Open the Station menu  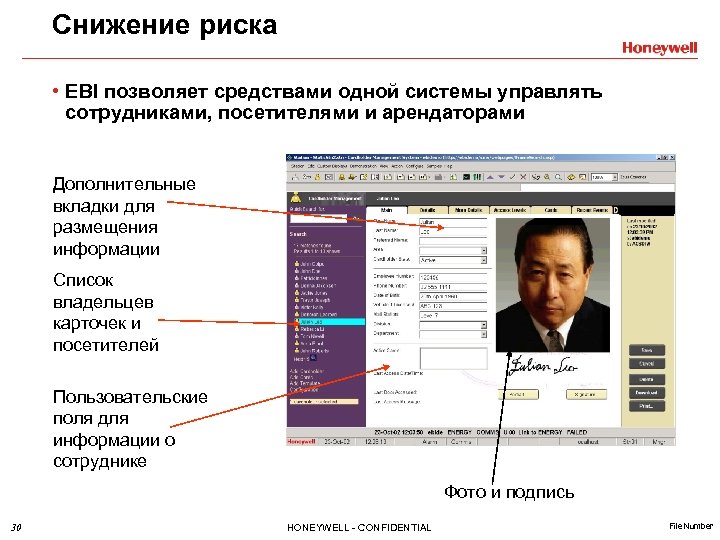click(x=297, y=166)
